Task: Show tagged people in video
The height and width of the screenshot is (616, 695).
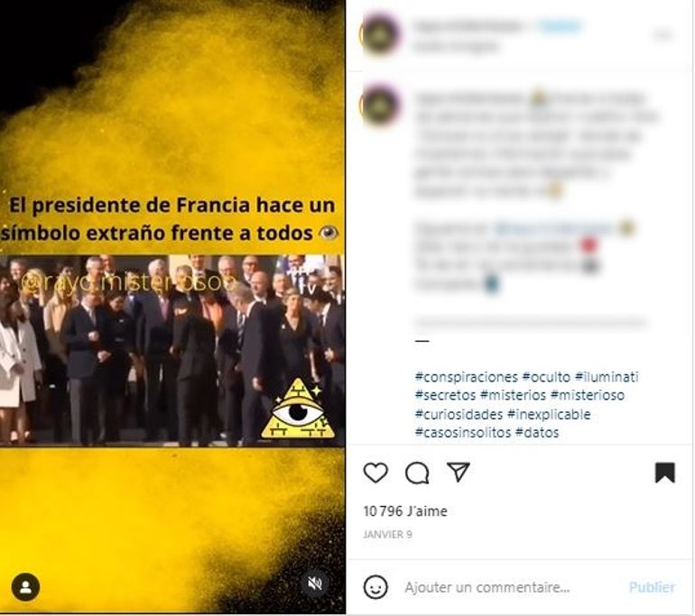Action: click(25, 587)
